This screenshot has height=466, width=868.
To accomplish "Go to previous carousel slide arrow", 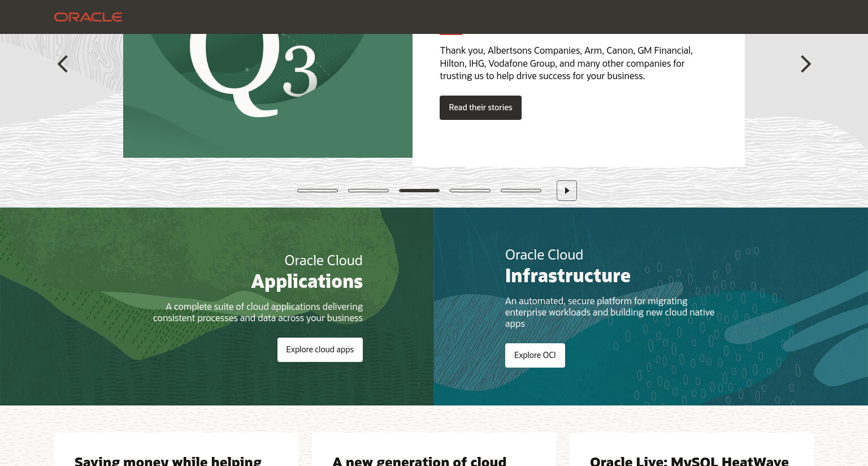I will pyautogui.click(x=63, y=64).
